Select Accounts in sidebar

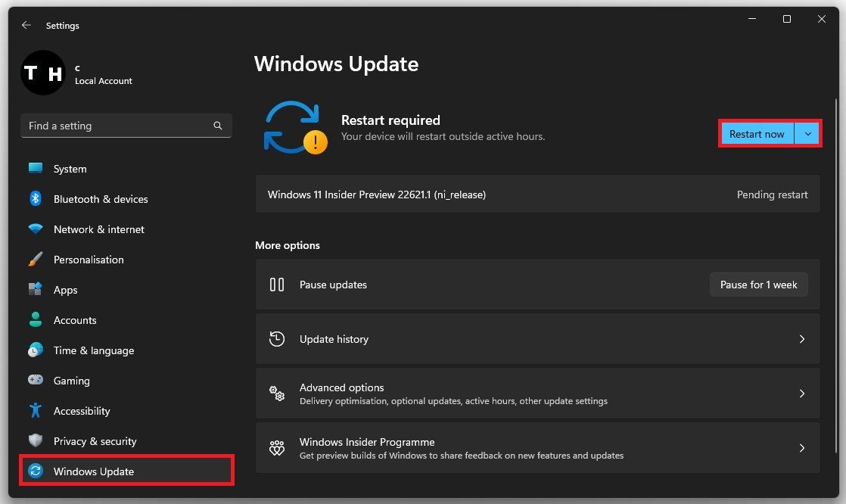pos(126,320)
